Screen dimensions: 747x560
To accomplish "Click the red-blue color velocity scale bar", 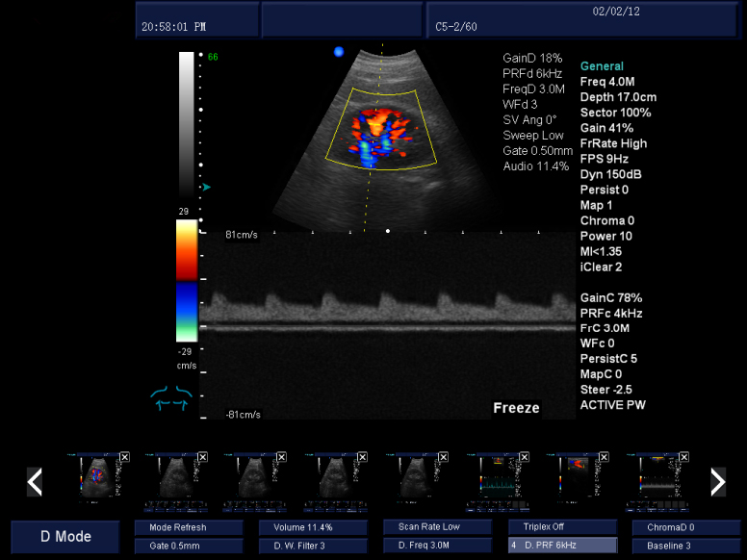I will [187, 281].
